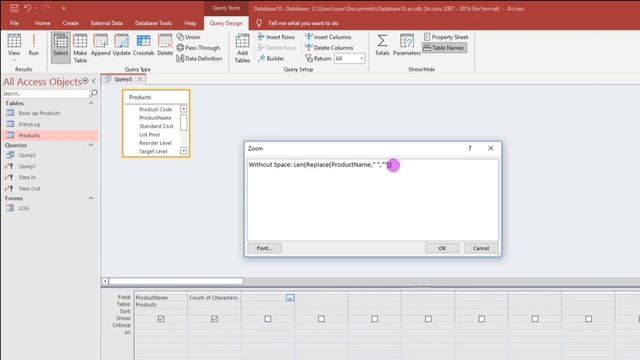Switch to the External Data ribbon tab
The height and width of the screenshot is (360, 640).
coord(107,23)
